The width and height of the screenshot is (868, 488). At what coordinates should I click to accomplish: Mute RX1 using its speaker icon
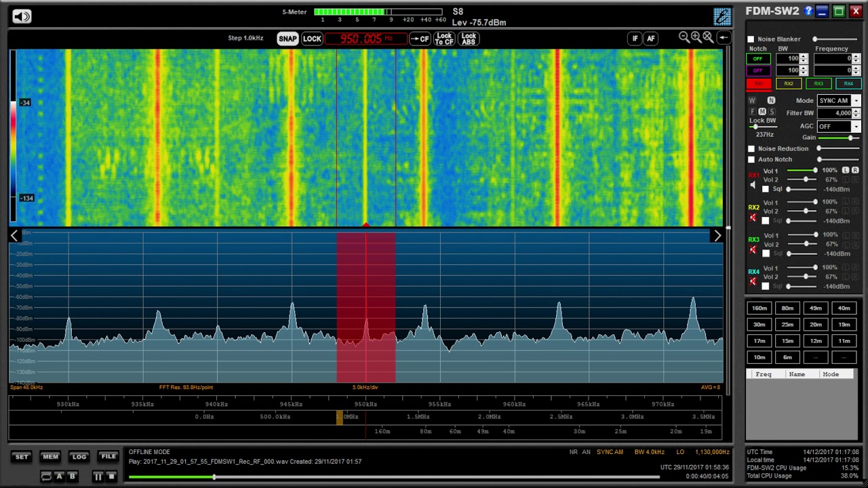point(753,185)
